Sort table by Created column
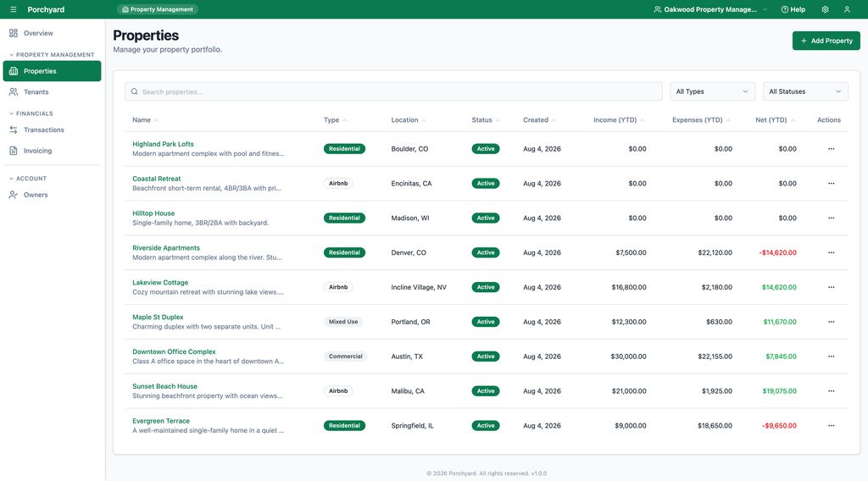Image resolution: width=868 pixels, height=481 pixels. click(x=540, y=120)
